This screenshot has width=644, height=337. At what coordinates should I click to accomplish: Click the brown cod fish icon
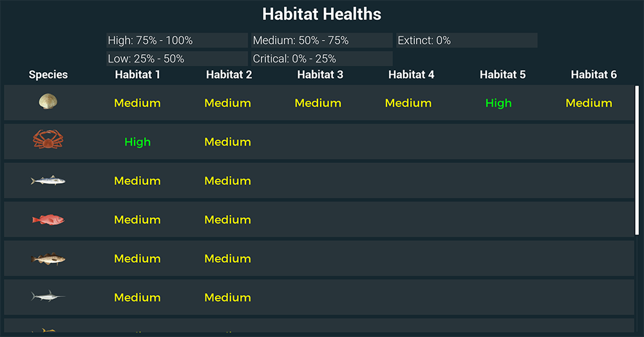click(x=48, y=259)
